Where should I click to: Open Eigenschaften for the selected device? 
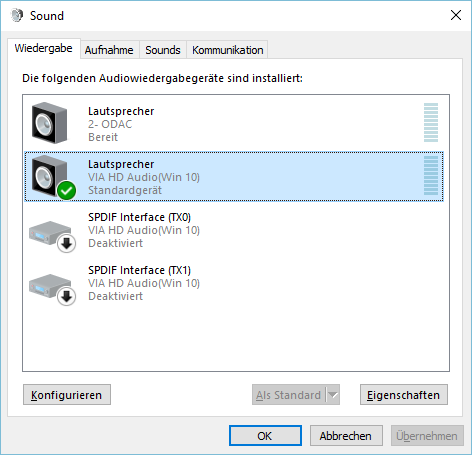click(x=404, y=395)
